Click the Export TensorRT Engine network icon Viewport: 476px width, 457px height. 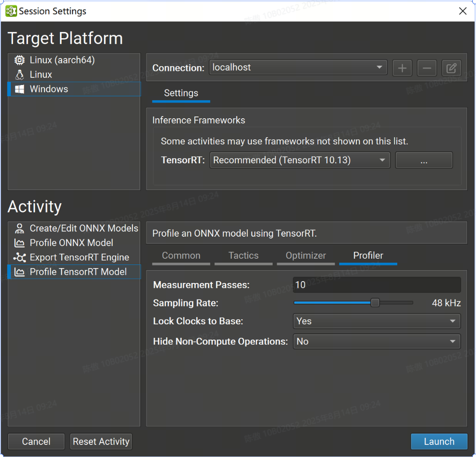click(19, 257)
